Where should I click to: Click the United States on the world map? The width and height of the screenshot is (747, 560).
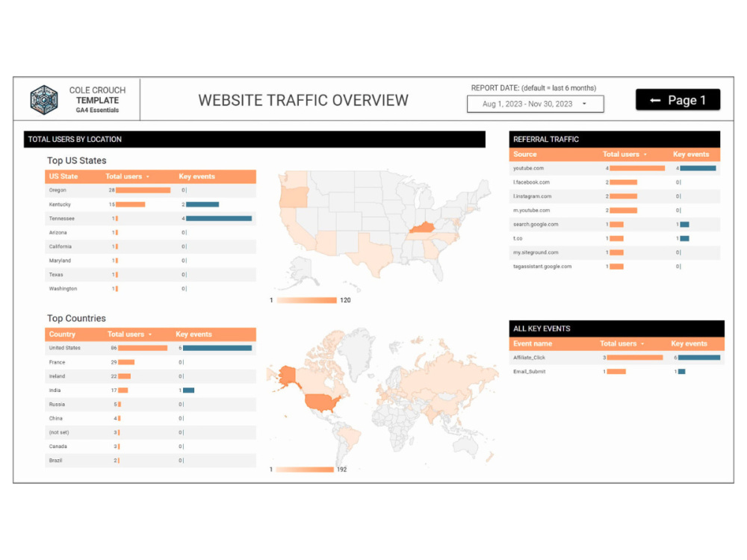pyautogui.click(x=321, y=402)
